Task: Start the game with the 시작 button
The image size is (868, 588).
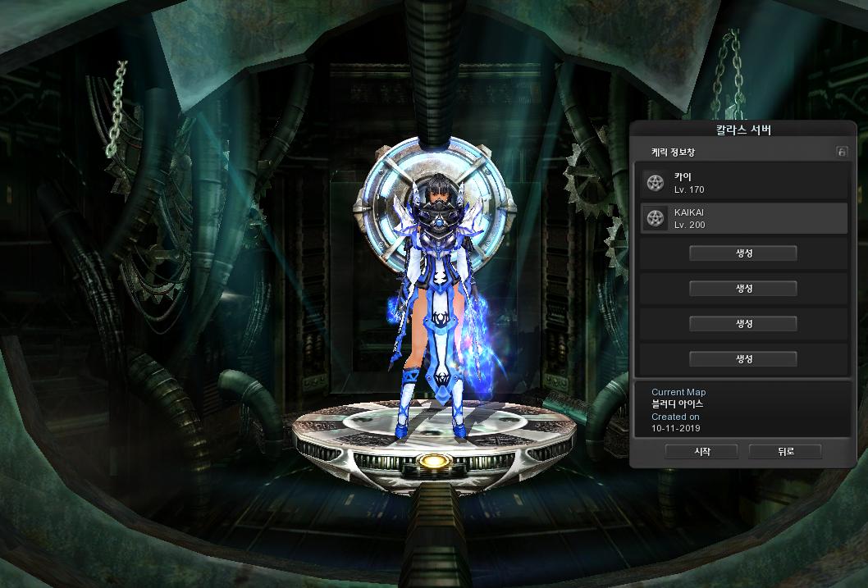Action: 701,452
